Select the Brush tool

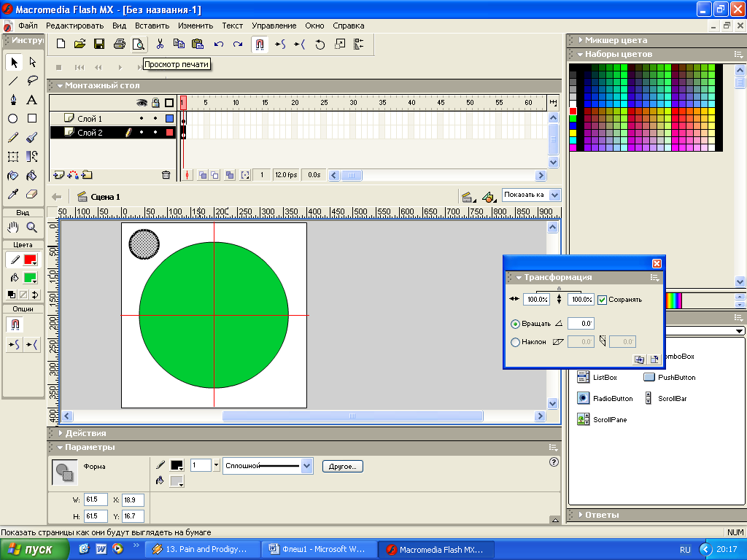click(32, 138)
